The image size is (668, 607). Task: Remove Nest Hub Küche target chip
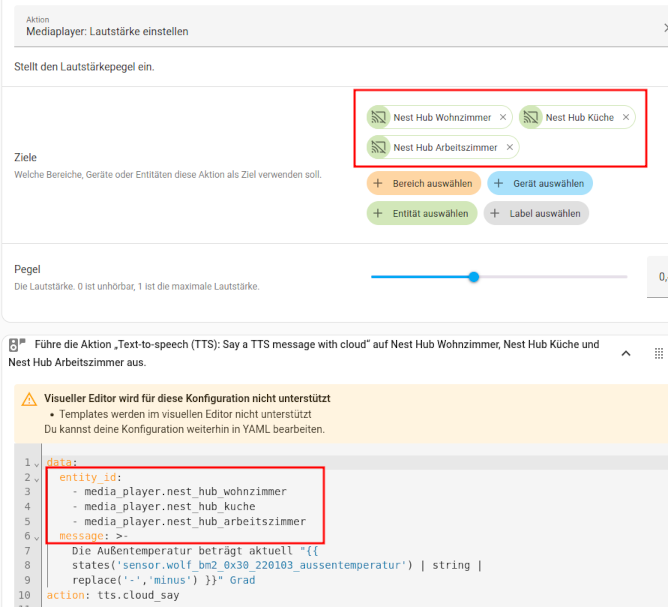click(x=625, y=117)
